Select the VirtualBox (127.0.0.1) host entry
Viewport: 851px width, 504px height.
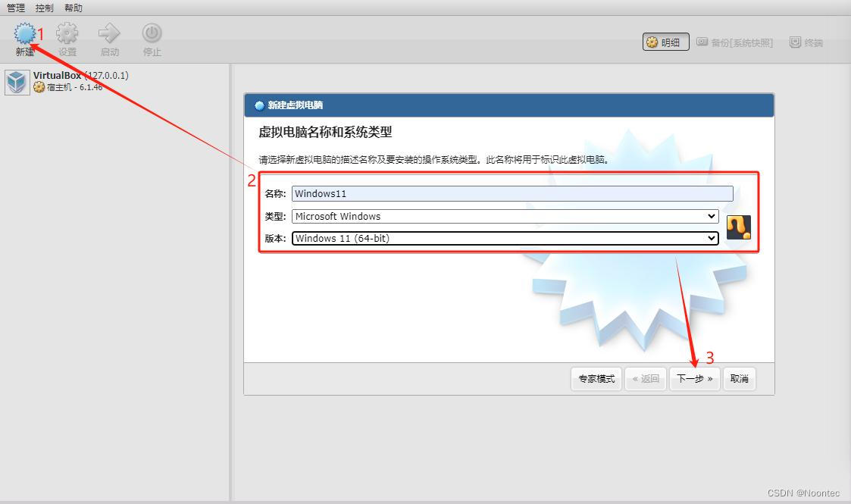(x=81, y=75)
